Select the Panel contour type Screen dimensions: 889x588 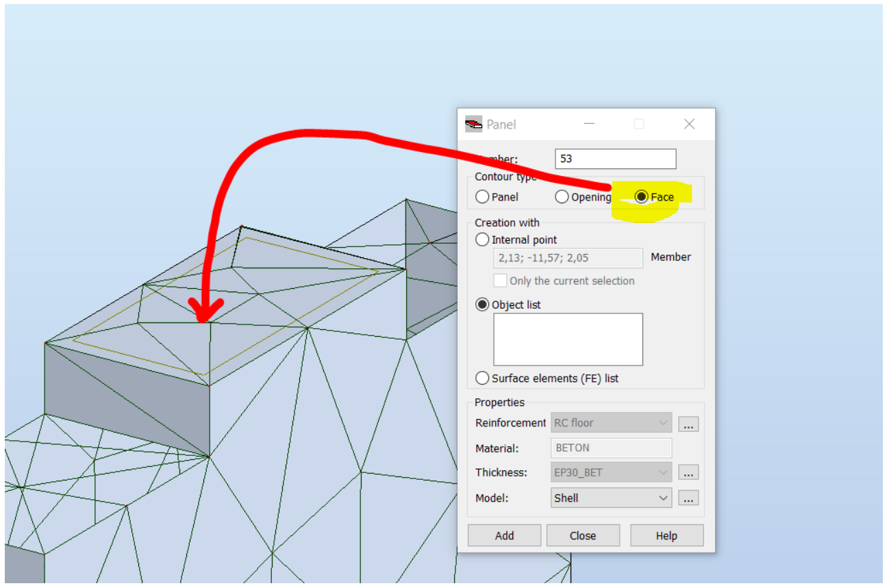(x=482, y=196)
